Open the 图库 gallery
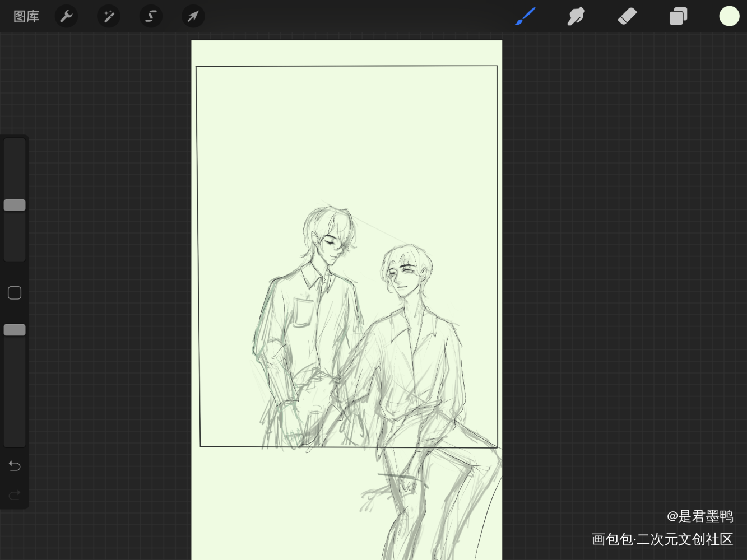747x560 pixels. click(x=26, y=16)
